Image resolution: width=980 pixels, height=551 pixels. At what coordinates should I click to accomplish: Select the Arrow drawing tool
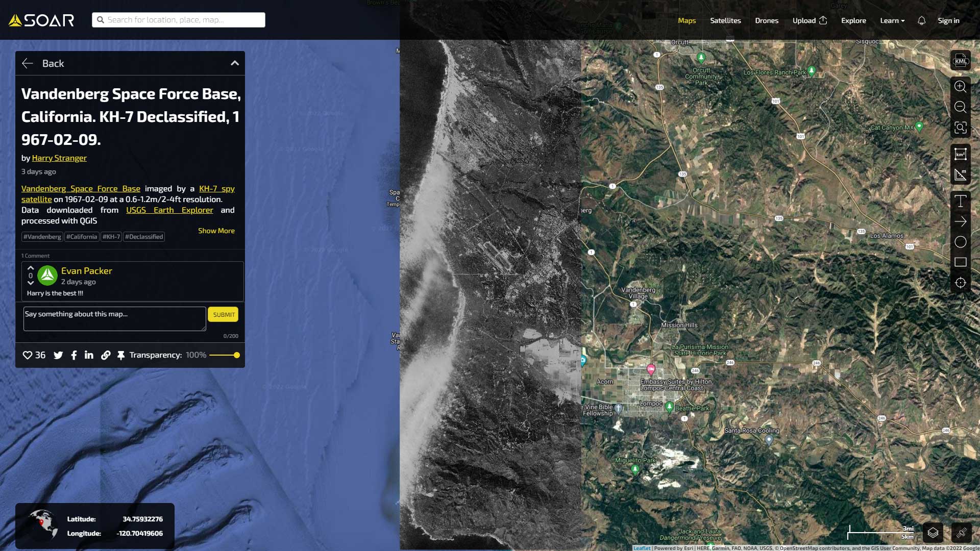pyautogui.click(x=960, y=221)
